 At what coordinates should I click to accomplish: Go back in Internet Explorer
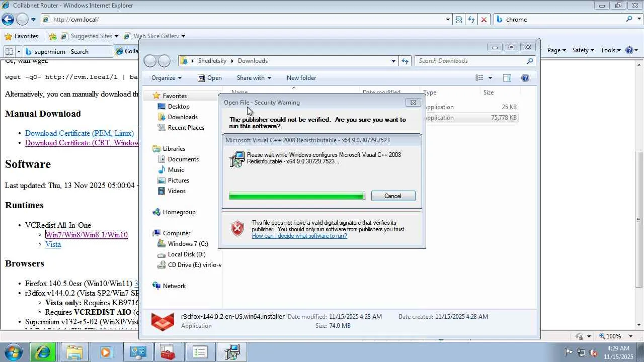point(8,20)
